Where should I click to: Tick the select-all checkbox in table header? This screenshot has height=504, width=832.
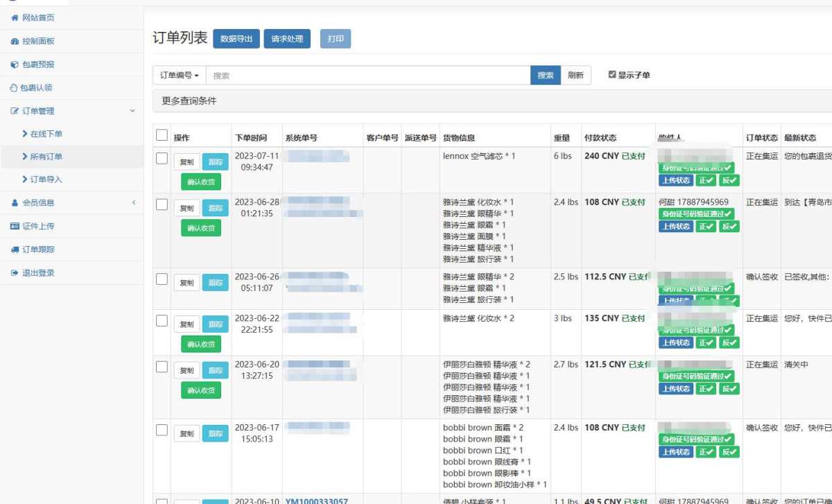coord(162,135)
